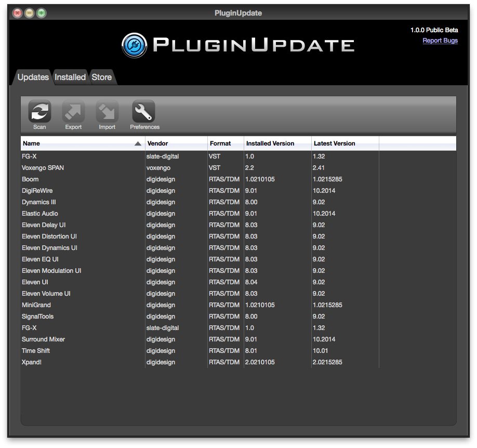Screen dimensions: 477x448
Task: Sort by the Format column header
Action: 226,143
